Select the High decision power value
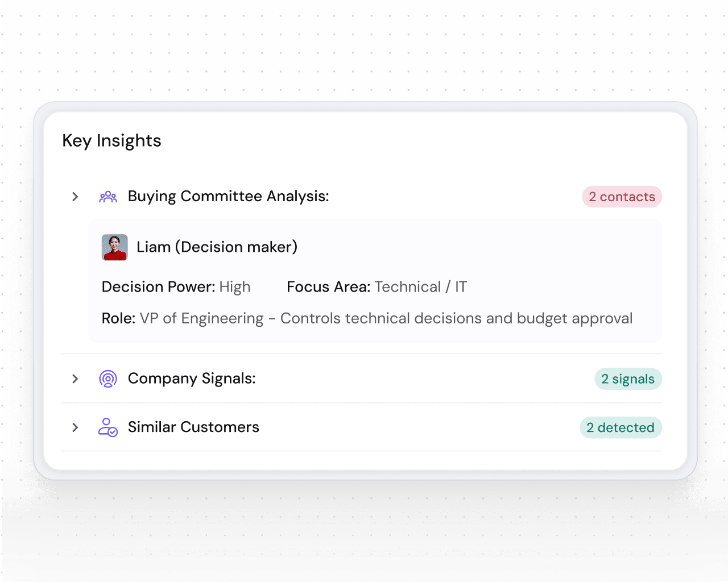Viewport: 728px width, 582px height. coord(235,287)
